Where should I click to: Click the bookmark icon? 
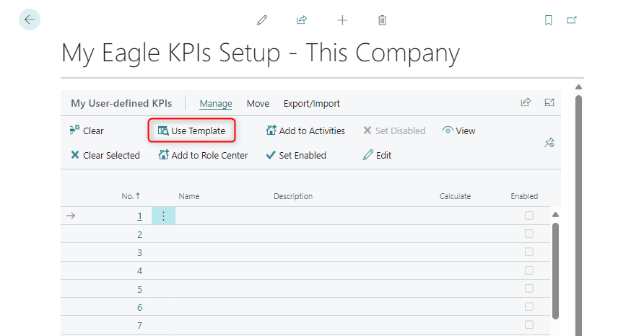coord(548,20)
